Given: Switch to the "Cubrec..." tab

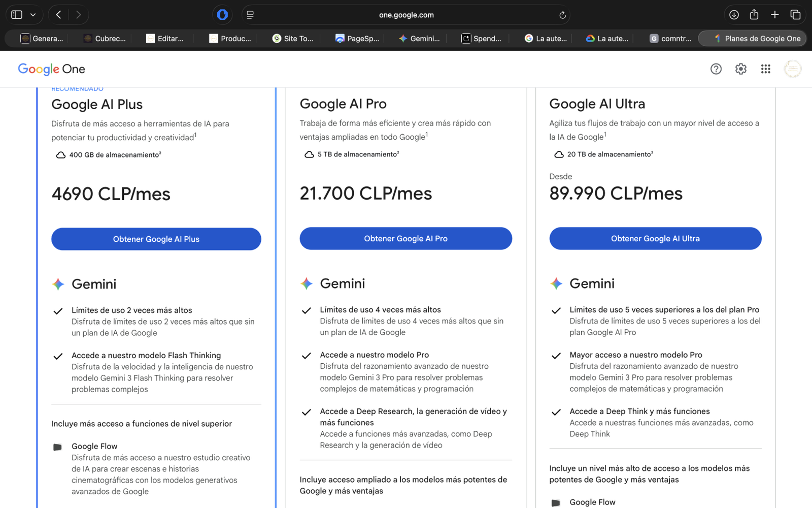Looking at the screenshot, I should [105, 38].
